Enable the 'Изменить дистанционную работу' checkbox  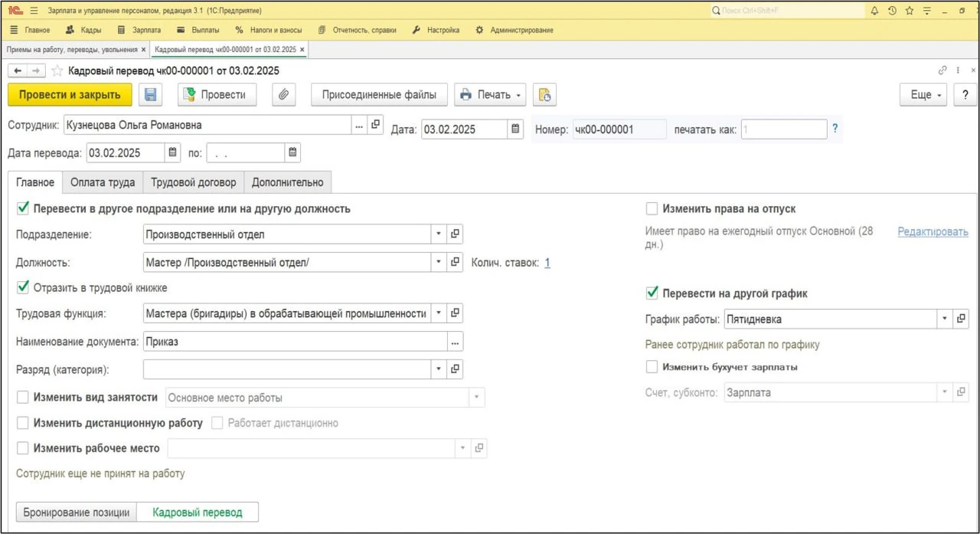22,423
